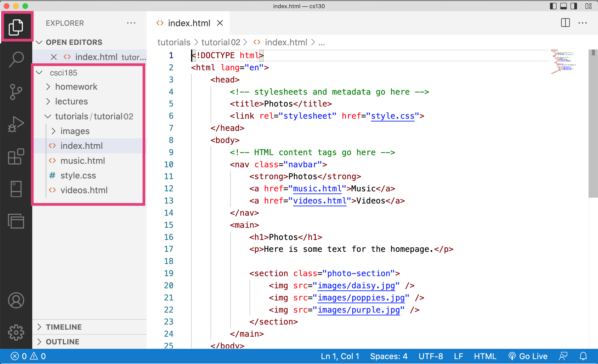
Task: Toggle the secondary side bar layout button
Action: (573, 6)
